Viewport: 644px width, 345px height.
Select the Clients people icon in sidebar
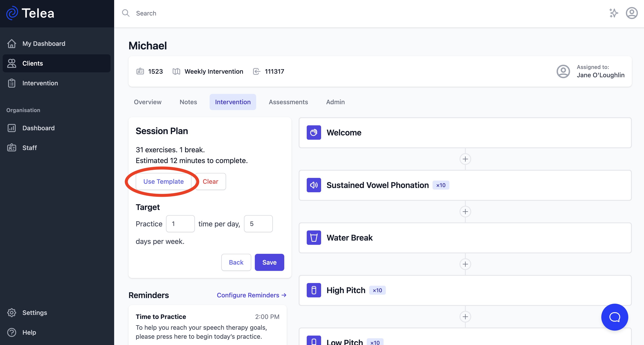pyautogui.click(x=12, y=63)
